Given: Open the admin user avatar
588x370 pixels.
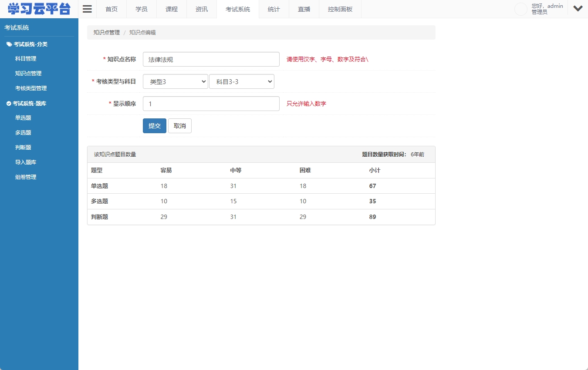Looking at the screenshot, I should (x=521, y=9).
